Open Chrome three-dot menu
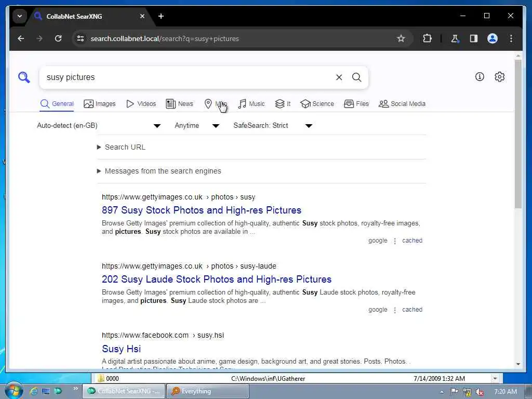Viewport: 532px width, 399px height. 511,38
